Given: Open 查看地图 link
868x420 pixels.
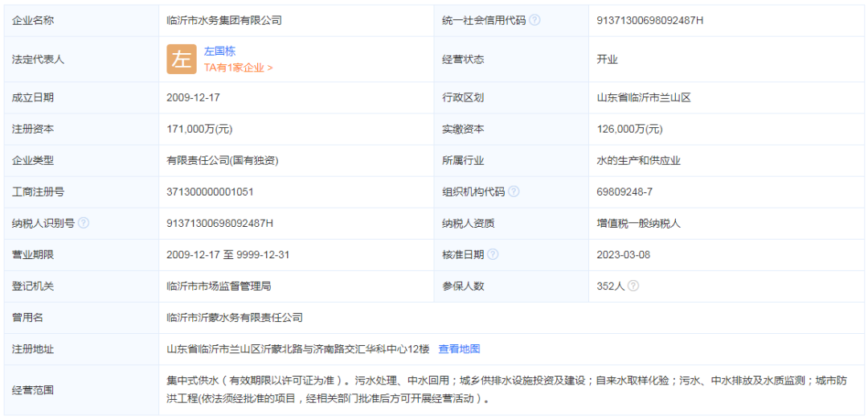Looking at the screenshot, I should tap(459, 349).
